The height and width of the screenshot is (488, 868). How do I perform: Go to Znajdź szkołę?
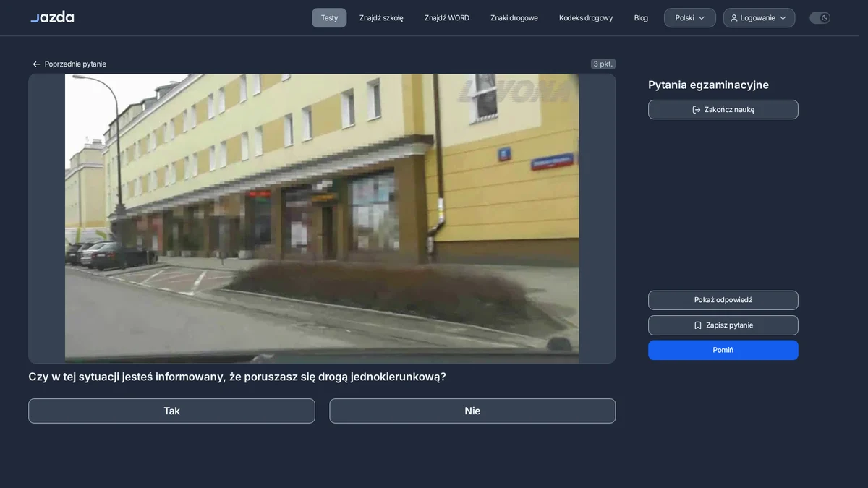(381, 18)
